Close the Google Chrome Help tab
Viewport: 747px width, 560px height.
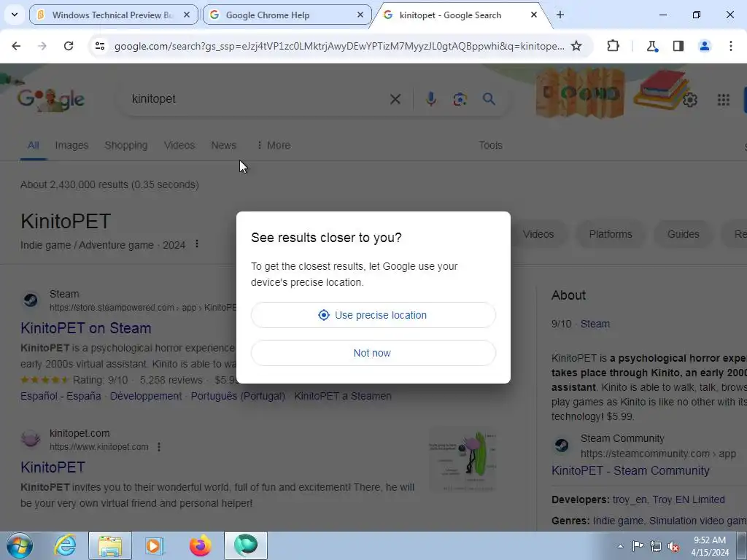point(360,15)
